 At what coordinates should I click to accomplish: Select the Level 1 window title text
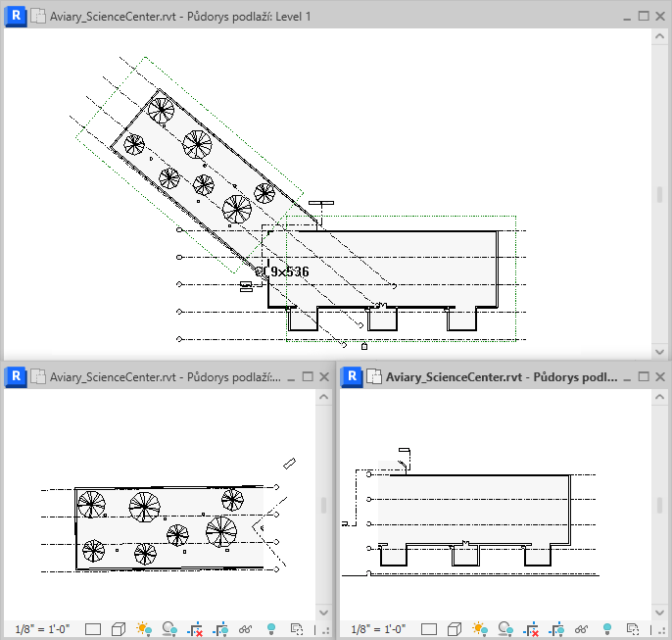coord(180,17)
